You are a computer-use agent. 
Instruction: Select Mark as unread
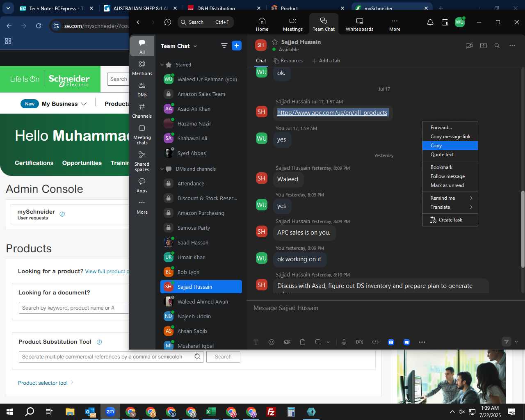pos(450,185)
